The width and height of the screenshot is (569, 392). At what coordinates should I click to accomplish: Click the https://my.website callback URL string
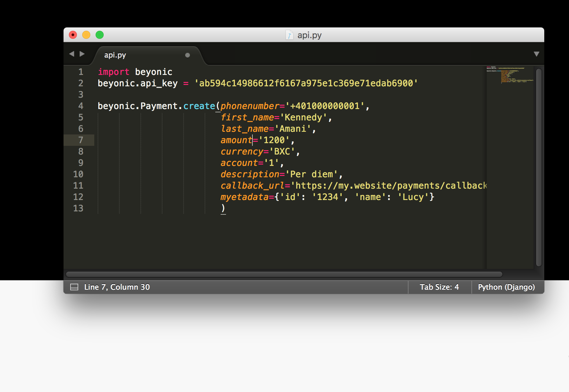[389, 186]
